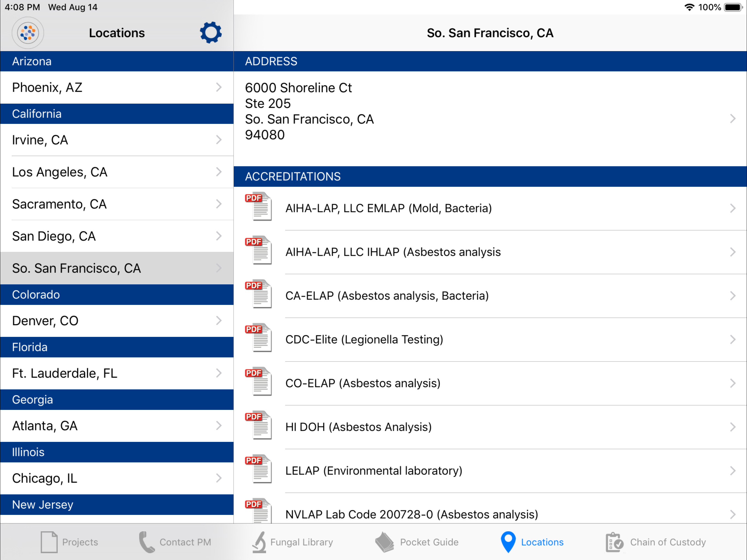Tap the Contact PM phone icon
The width and height of the screenshot is (747, 560).
(147, 542)
